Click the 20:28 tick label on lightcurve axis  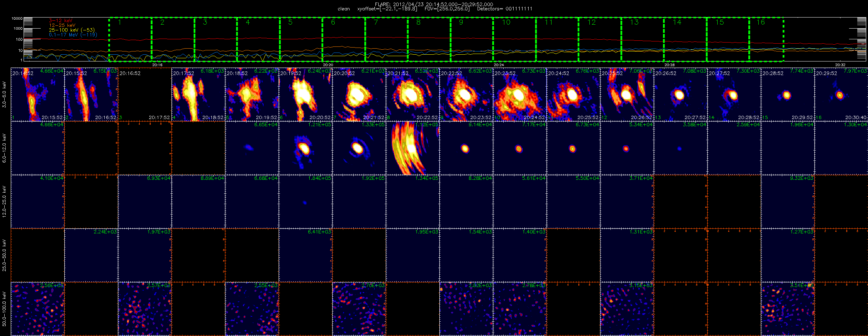coord(669,65)
